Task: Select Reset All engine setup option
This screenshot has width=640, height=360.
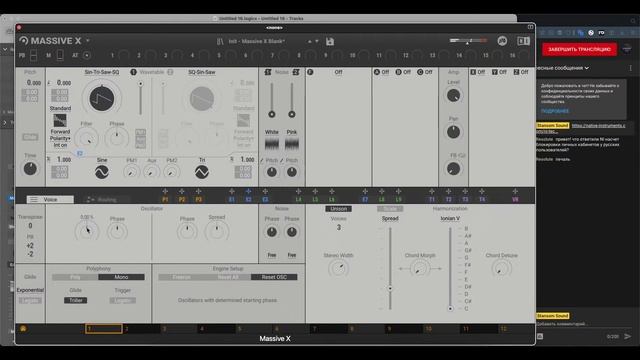Action: pos(228,277)
